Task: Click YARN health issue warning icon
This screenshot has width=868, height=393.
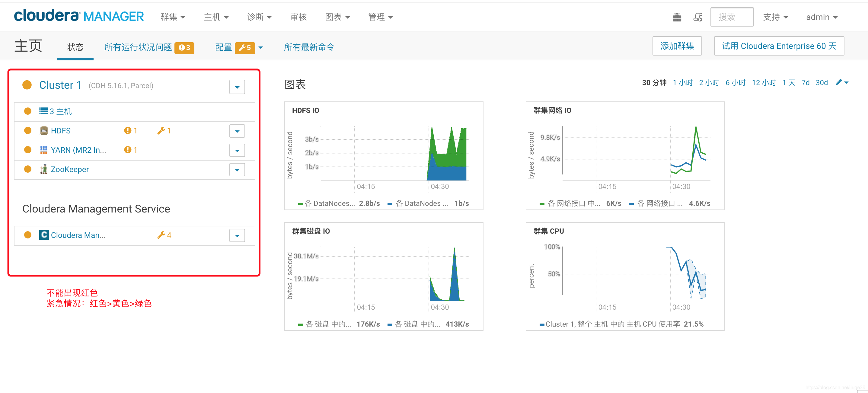Action: pos(127,150)
